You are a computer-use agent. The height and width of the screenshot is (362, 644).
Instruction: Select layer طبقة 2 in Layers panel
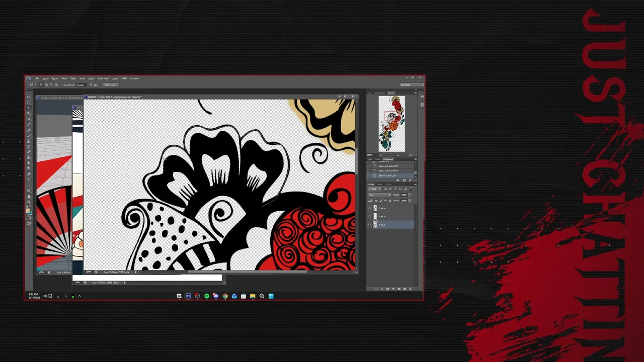tap(391, 216)
